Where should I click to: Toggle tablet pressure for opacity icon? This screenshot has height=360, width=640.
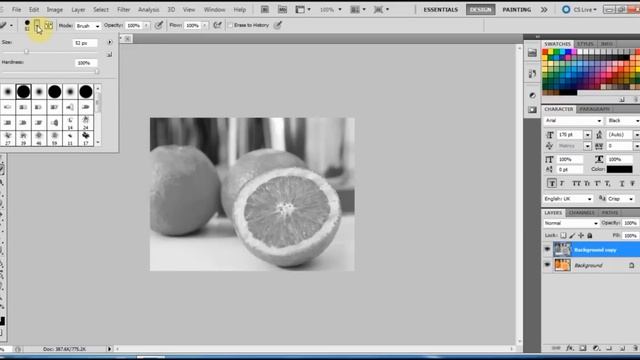(x=159, y=25)
